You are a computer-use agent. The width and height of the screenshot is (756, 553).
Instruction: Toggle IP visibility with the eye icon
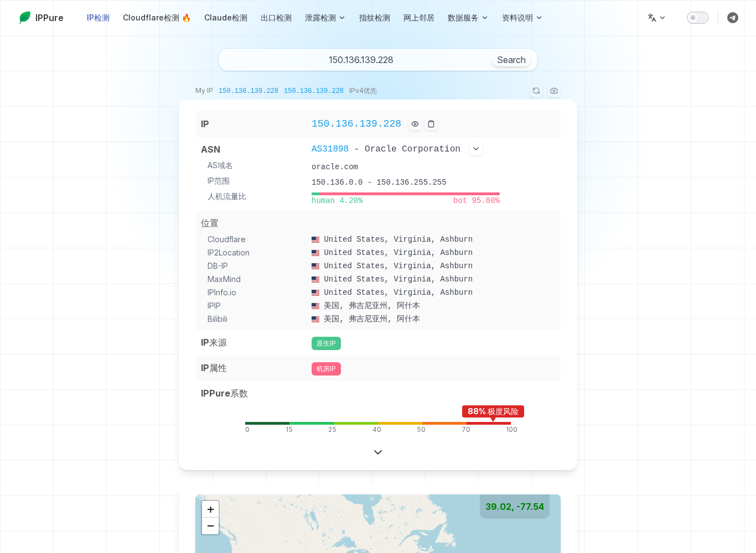click(415, 124)
